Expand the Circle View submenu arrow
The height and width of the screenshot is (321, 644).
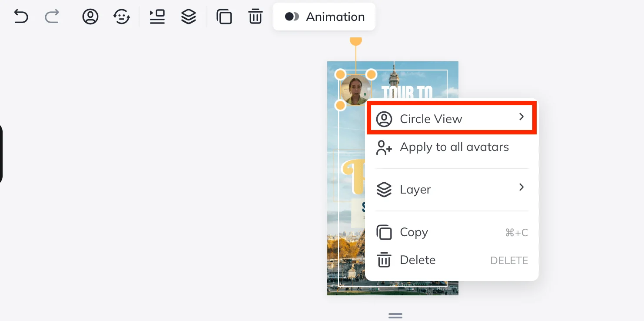pyautogui.click(x=521, y=117)
